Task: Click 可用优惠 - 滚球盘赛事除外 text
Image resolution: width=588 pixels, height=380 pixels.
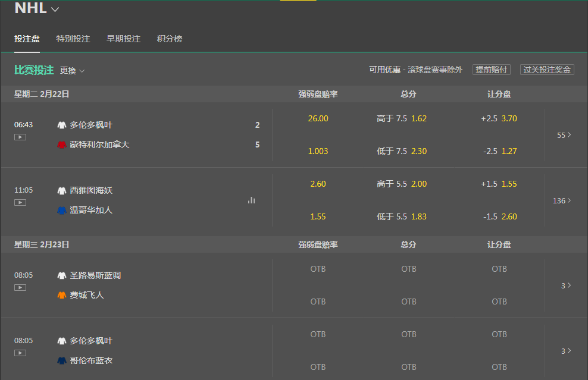Action: click(x=415, y=70)
